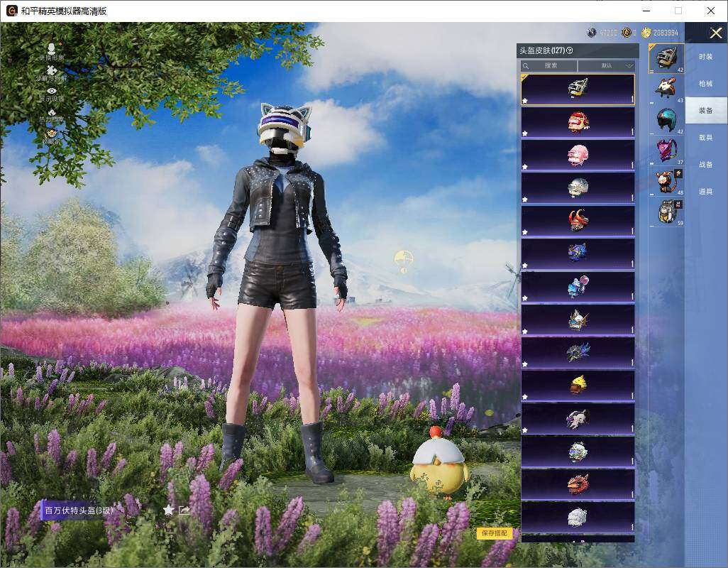Select the white and gold ornate helmet skin
The image size is (728, 568).
578,320
